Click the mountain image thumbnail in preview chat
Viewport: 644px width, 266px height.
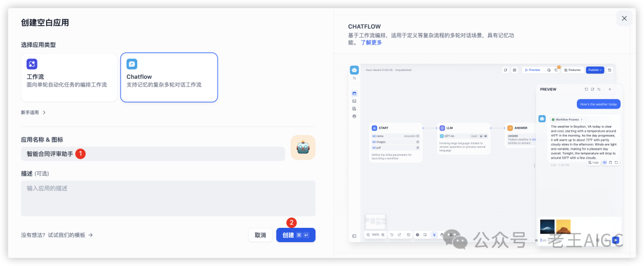[547, 227]
